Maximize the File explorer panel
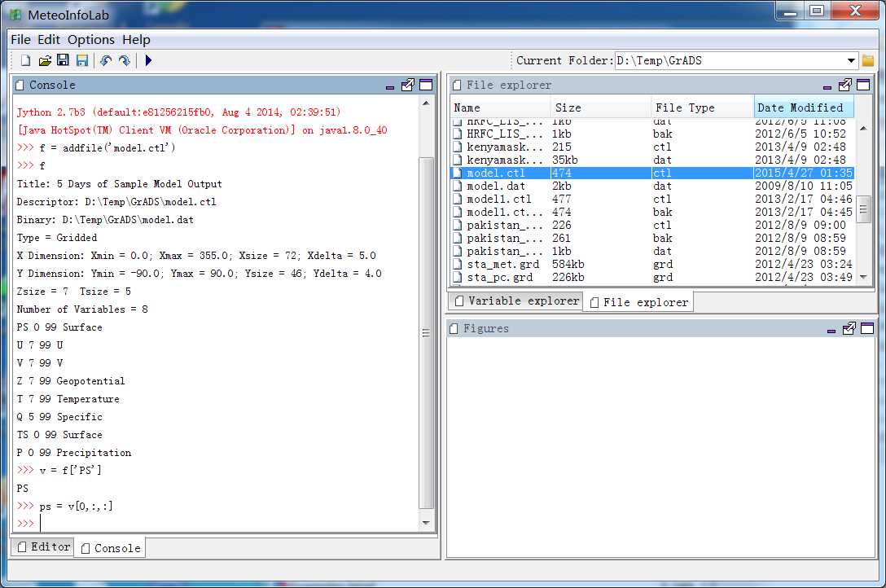Screen dimensions: 886x588 coord(863,85)
